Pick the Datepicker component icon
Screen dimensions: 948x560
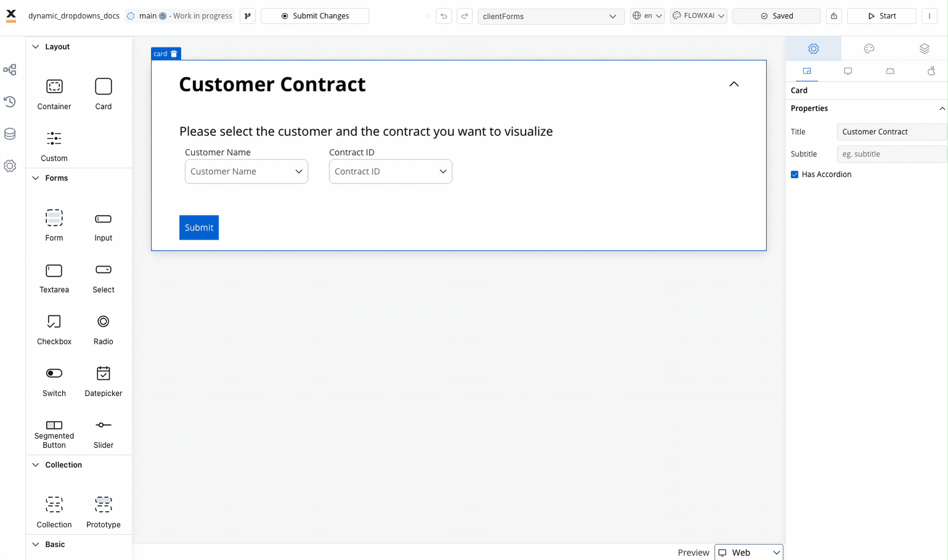coord(103,373)
